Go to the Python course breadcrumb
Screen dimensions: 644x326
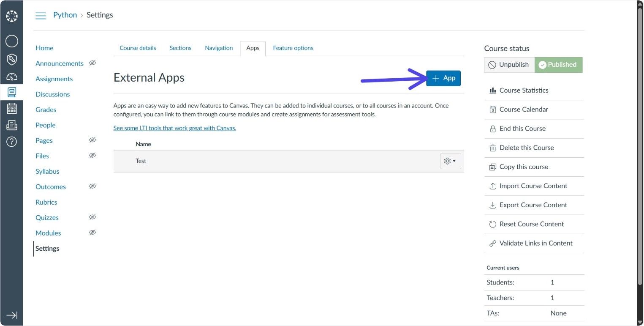[65, 15]
